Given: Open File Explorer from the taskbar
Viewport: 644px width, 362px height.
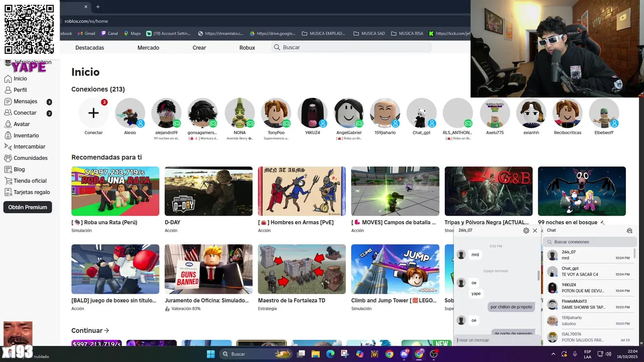Looking at the screenshot, I should [315, 354].
